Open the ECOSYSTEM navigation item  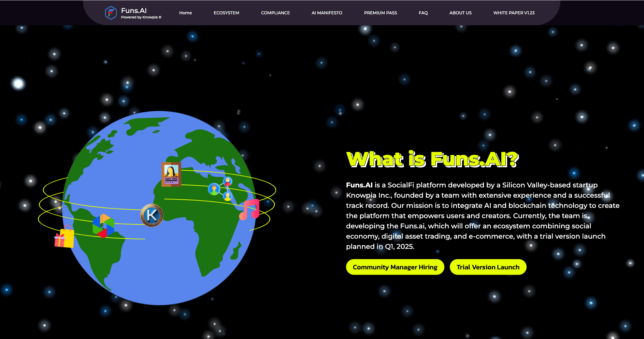click(226, 13)
